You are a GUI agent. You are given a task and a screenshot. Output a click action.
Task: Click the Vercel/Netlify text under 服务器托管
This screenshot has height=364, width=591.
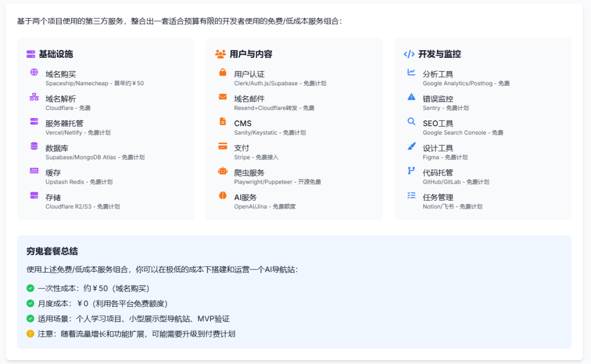tap(63, 132)
